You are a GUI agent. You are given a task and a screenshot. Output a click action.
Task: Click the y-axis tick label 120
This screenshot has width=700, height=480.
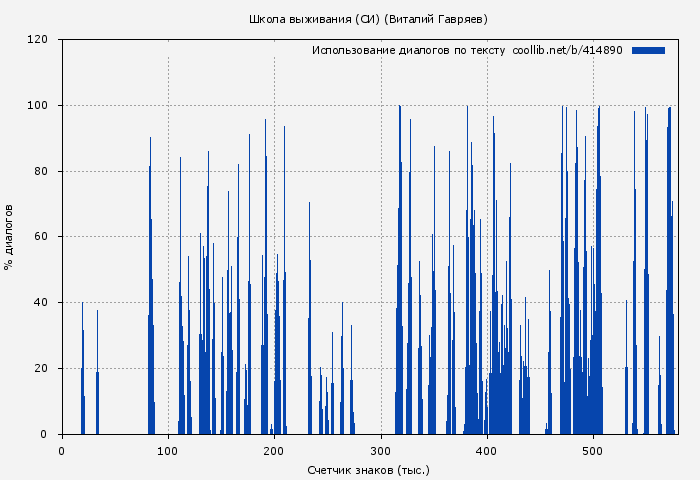(x=38, y=40)
